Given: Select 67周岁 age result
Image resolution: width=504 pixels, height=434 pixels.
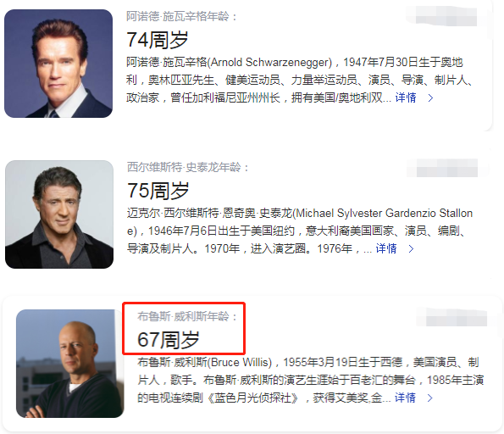Looking at the screenshot, I should (x=168, y=340).
